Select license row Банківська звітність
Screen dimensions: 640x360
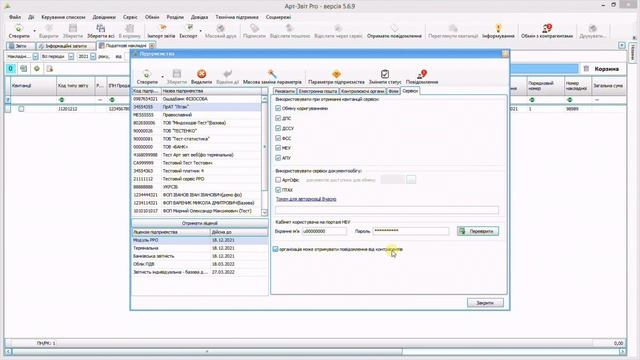coord(200,256)
